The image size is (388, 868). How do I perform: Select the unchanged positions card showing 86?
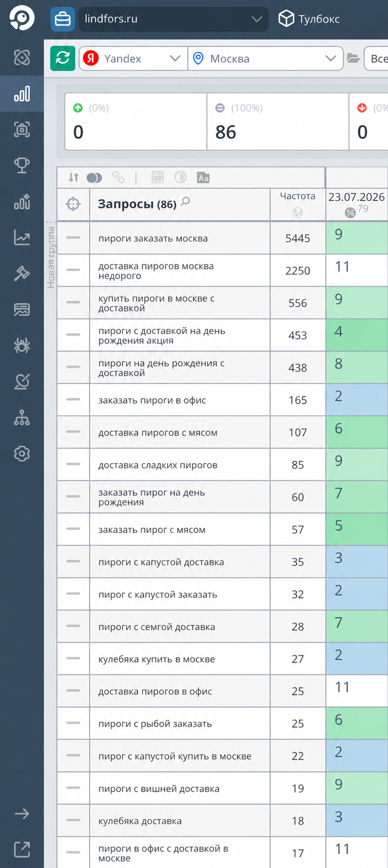coord(277,122)
